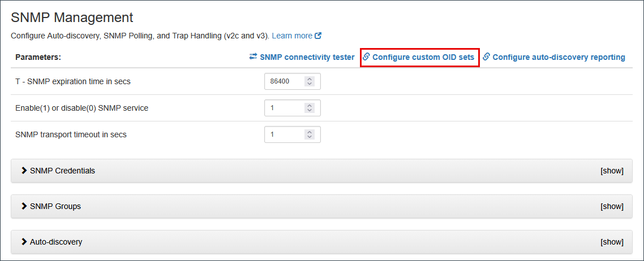
Task: Click the chain icon beside Configure custom OID sets
Action: 366,57
